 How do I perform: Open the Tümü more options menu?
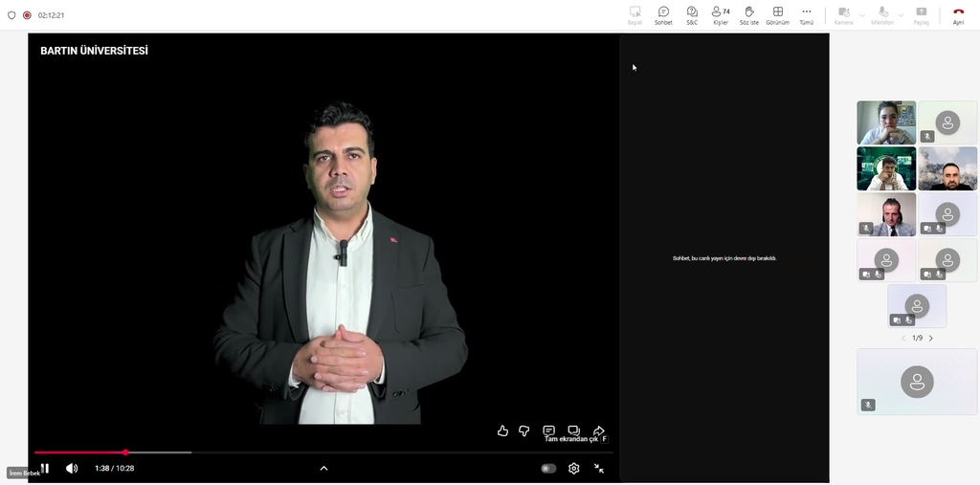tap(806, 15)
